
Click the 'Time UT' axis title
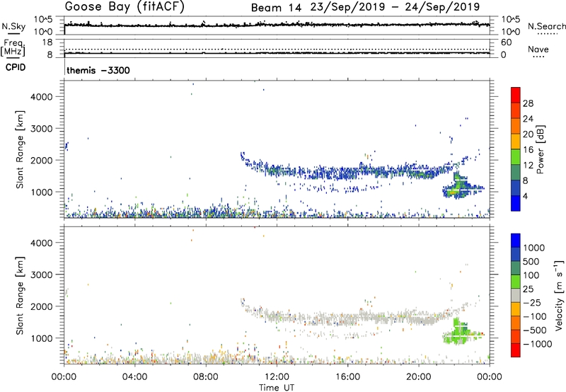tap(277, 388)
